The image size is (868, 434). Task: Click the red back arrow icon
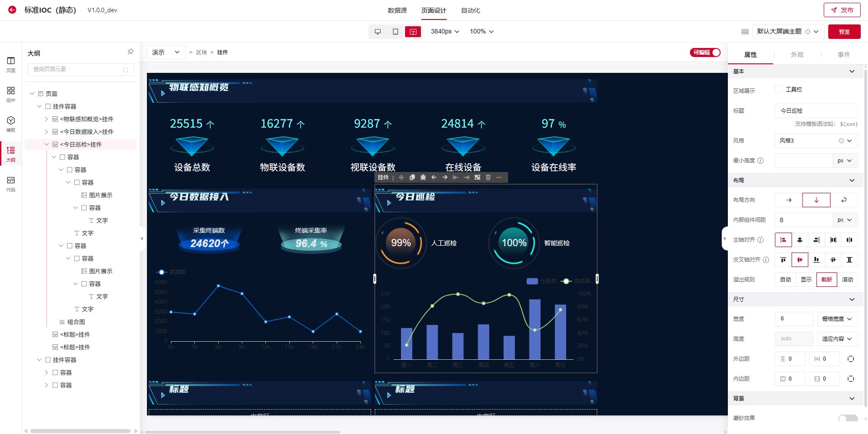click(x=12, y=10)
